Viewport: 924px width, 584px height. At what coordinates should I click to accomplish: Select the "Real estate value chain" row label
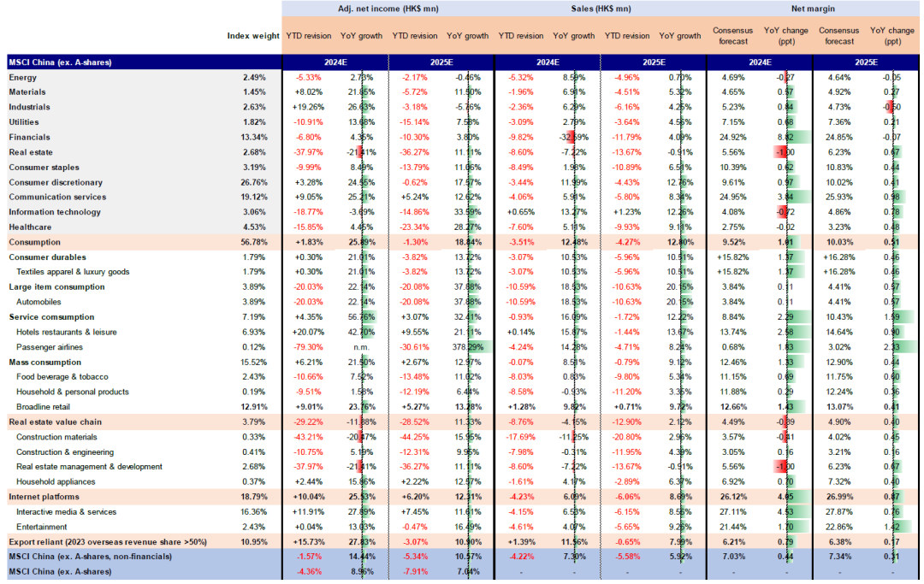coord(56,422)
